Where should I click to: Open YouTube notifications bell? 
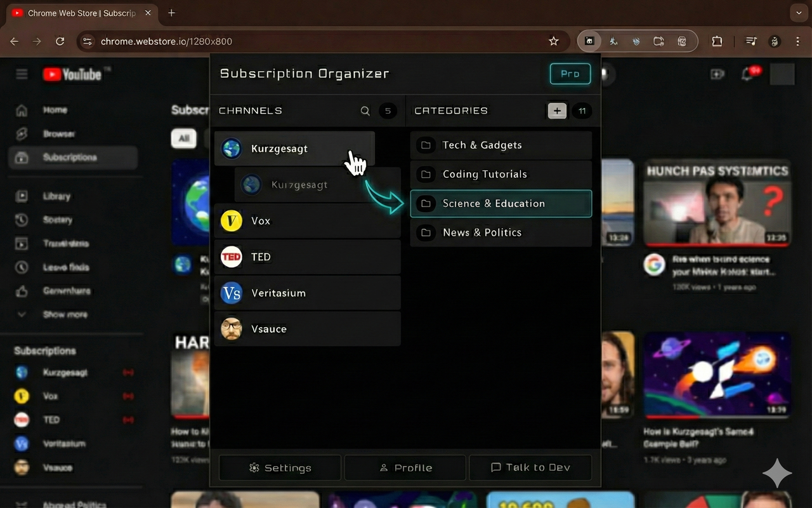[x=748, y=74]
